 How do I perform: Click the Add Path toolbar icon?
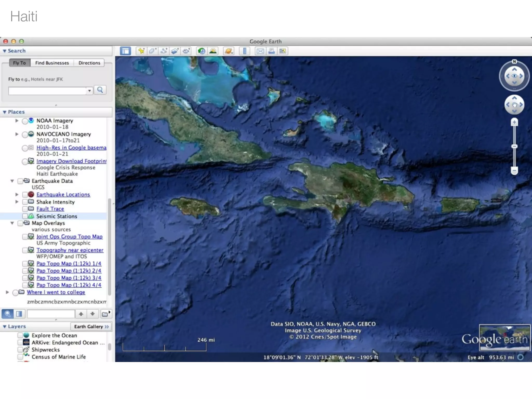click(164, 51)
